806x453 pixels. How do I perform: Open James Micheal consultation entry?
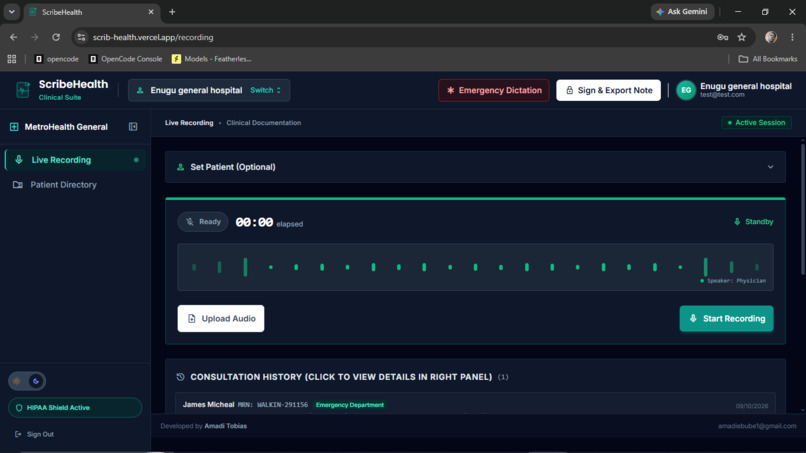coord(475,405)
